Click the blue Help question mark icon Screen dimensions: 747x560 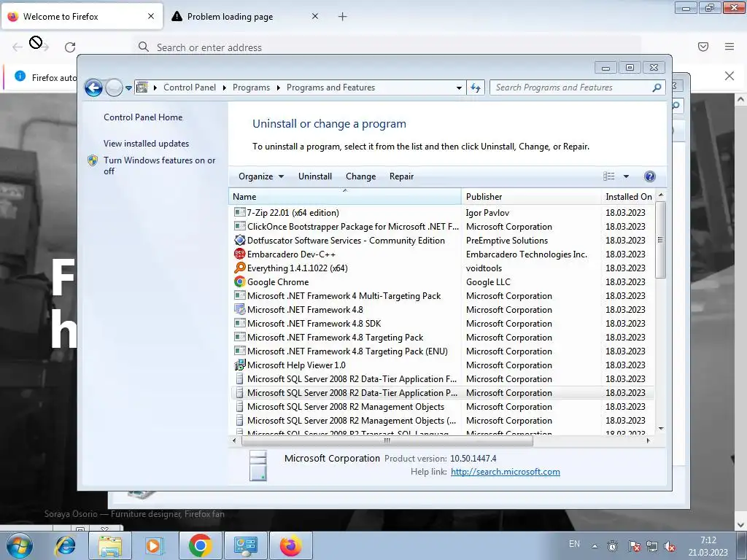[649, 176]
